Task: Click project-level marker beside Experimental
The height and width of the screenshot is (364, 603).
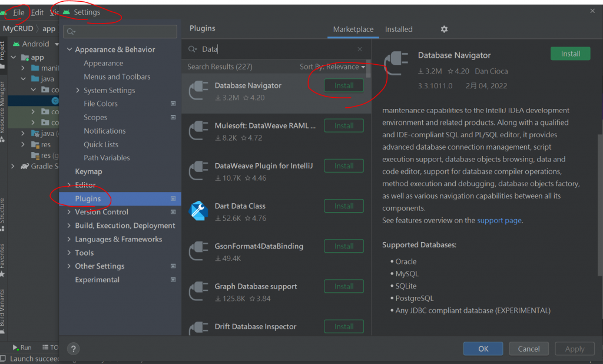Action: (x=173, y=279)
